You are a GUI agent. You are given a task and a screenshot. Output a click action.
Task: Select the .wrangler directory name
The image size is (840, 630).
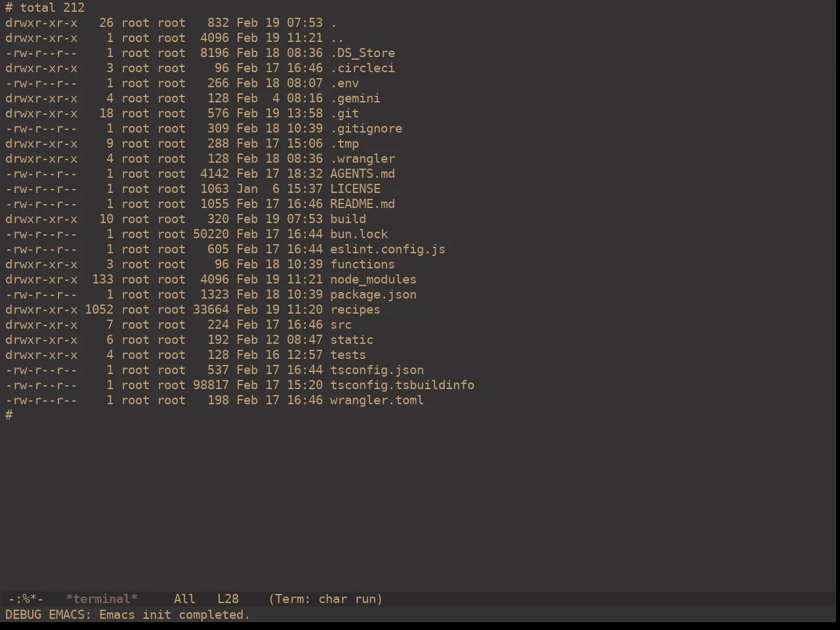click(x=362, y=159)
